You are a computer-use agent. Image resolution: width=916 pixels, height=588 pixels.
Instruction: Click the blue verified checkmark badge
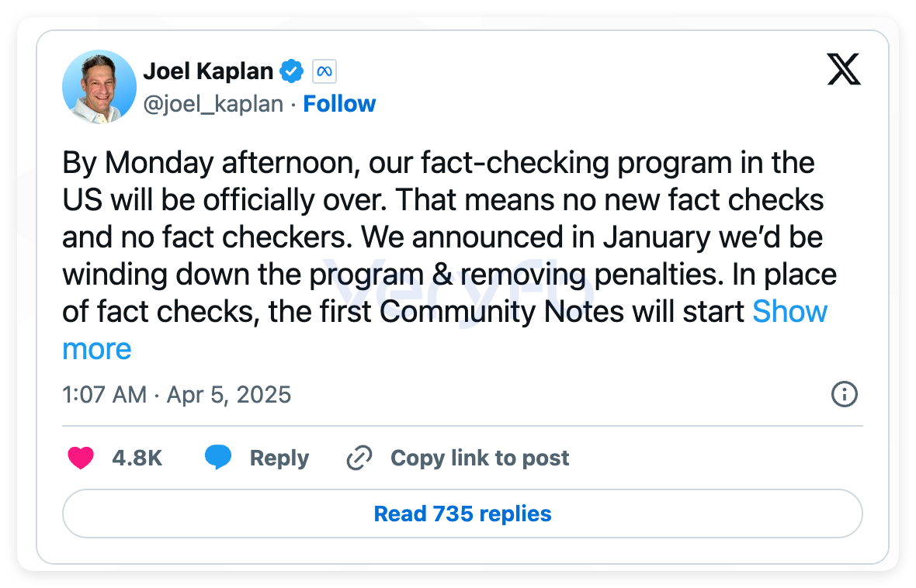[x=292, y=71]
